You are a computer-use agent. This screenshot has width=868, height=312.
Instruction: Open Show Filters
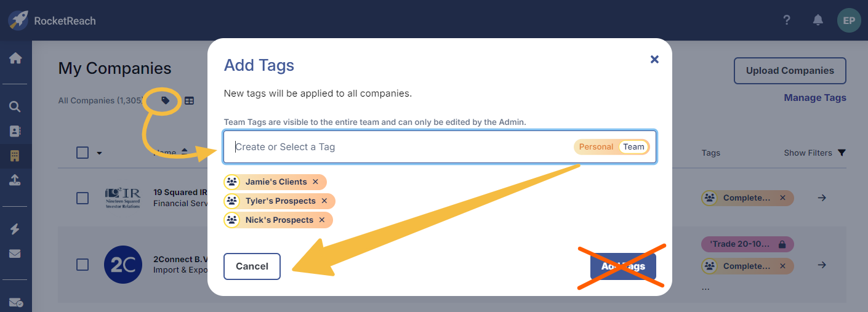(x=814, y=153)
